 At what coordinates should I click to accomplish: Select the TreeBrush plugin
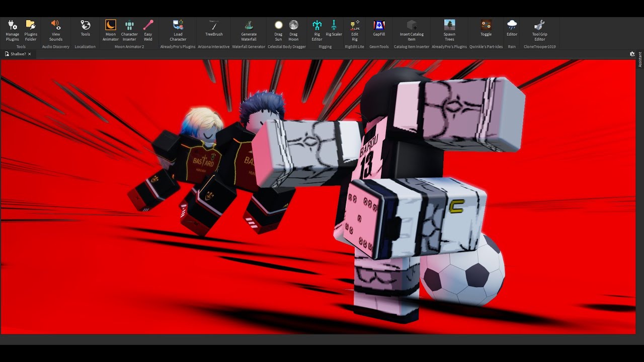point(214,29)
